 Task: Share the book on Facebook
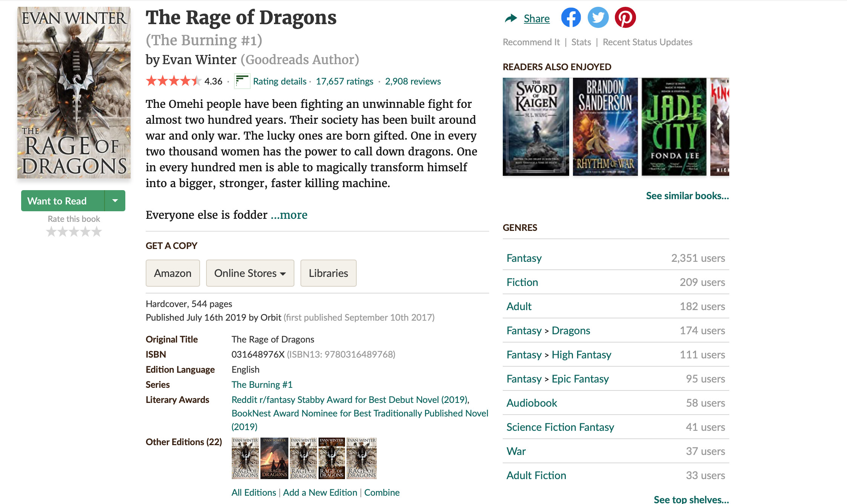coord(571,18)
